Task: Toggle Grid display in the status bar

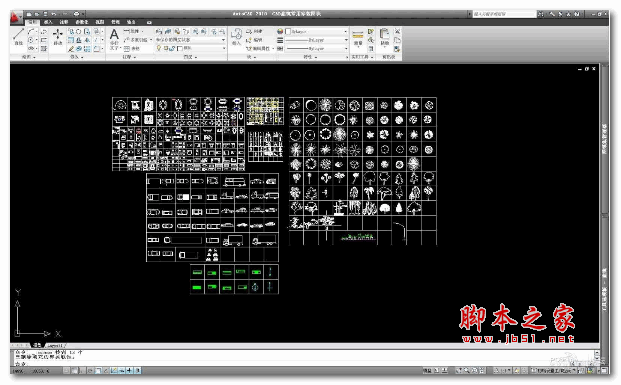Action: (x=74, y=371)
